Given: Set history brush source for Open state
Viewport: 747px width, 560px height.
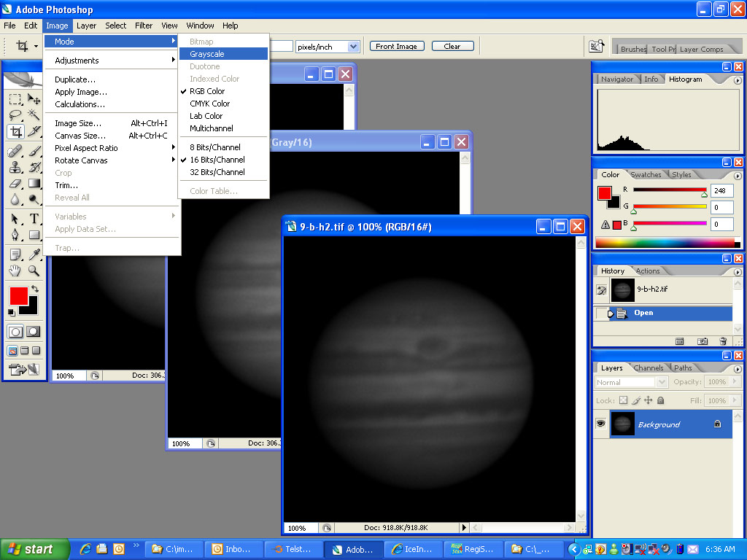Looking at the screenshot, I should [x=602, y=314].
